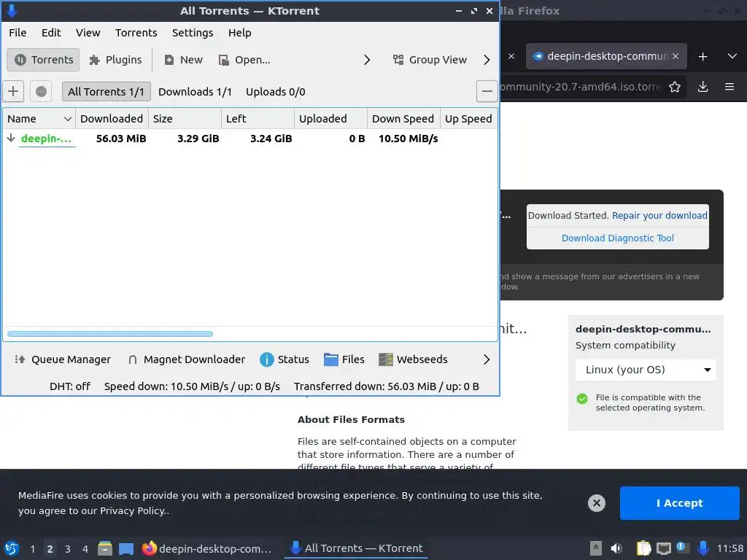Image resolution: width=747 pixels, height=560 pixels.
Task: Open the Settings menu
Action: (x=193, y=33)
